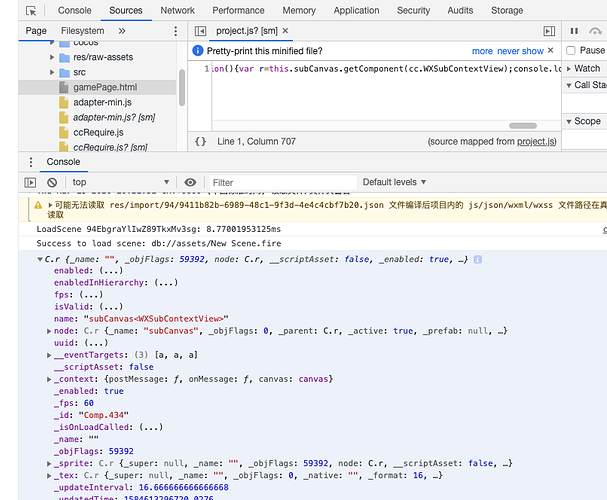Evaluate the fps: (...) getter
The height and width of the screenshot is (500, 607).
pos(92,295)
